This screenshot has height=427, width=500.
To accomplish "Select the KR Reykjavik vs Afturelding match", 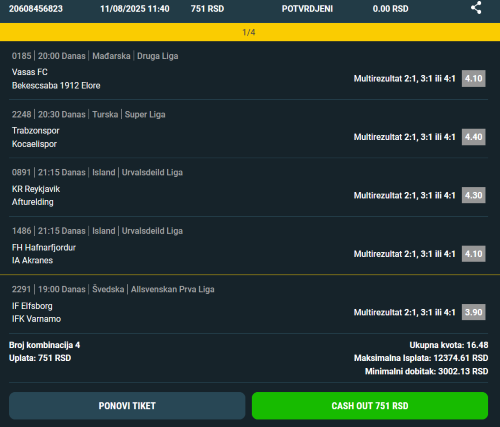I will coord(249,188).
